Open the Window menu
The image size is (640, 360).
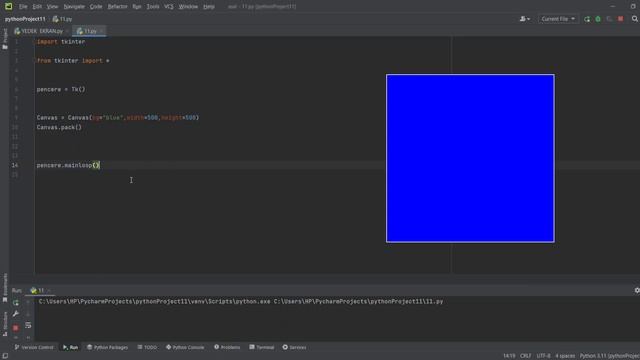tap(188, 7)
